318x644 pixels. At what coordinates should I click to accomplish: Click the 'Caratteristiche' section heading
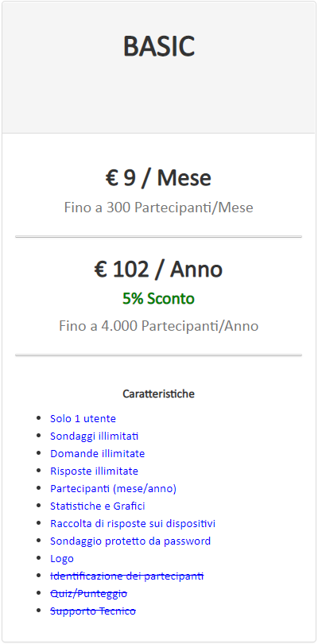[158, 394]
